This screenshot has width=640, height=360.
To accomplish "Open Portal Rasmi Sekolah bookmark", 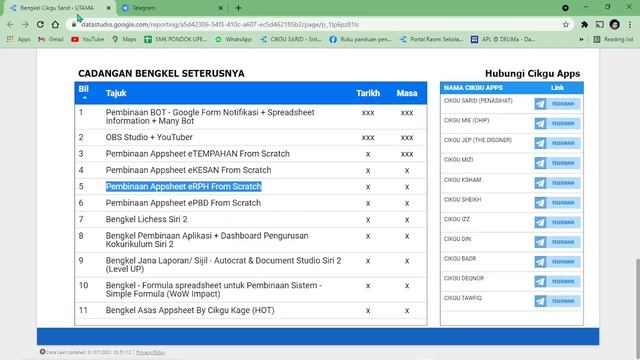I will click(431, 39).
